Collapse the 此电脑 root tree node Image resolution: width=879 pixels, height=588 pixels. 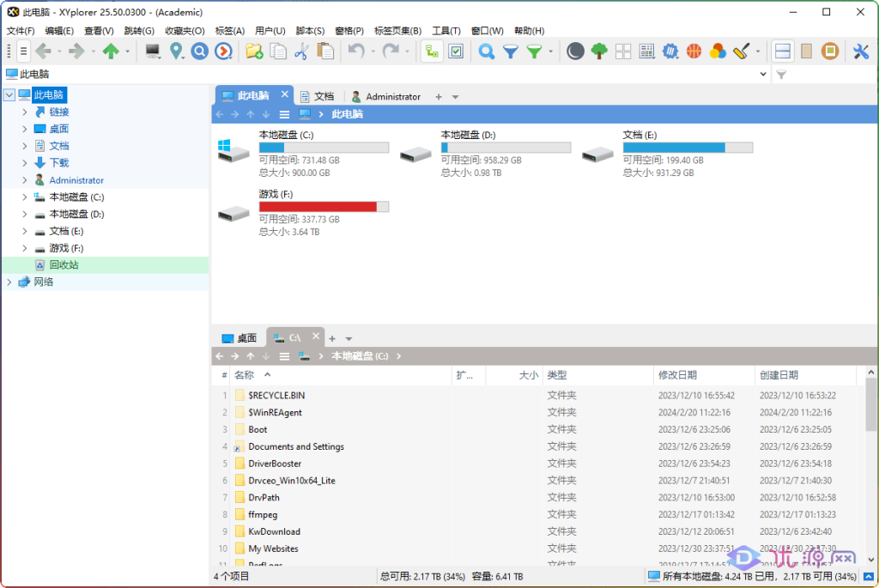click(9, 94)
